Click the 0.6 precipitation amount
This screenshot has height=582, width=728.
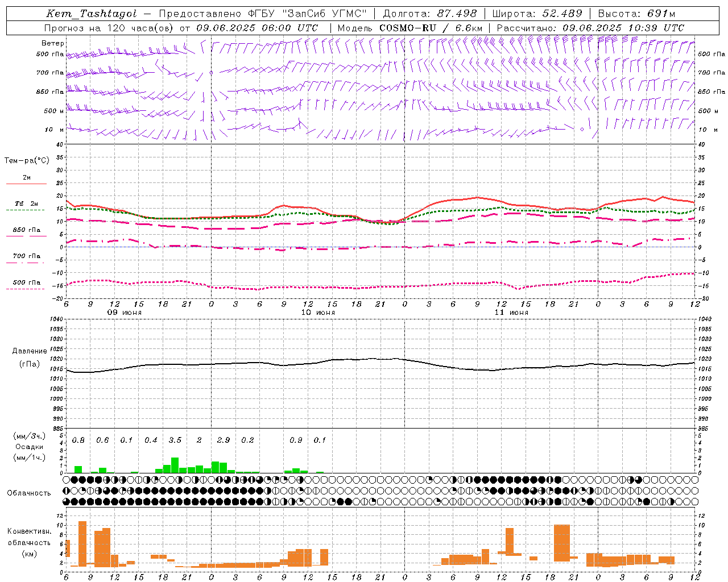pyautogui.click(x=102, y=440)
